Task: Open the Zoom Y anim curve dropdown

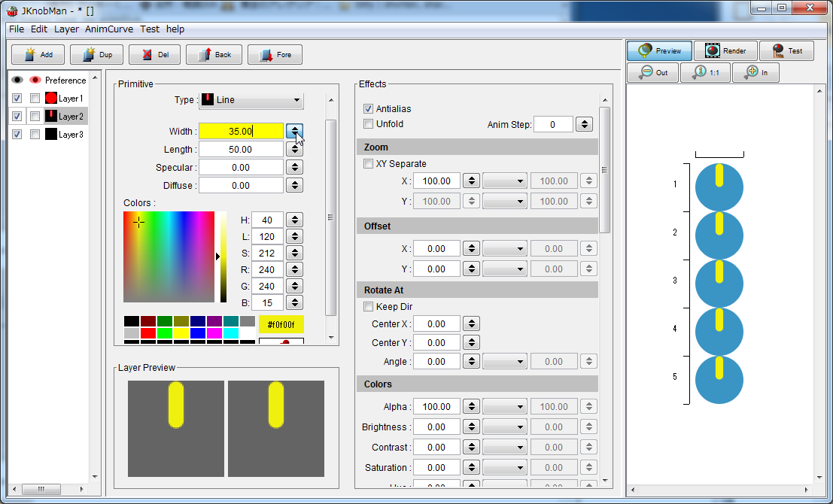Action: tap(505, 202)
